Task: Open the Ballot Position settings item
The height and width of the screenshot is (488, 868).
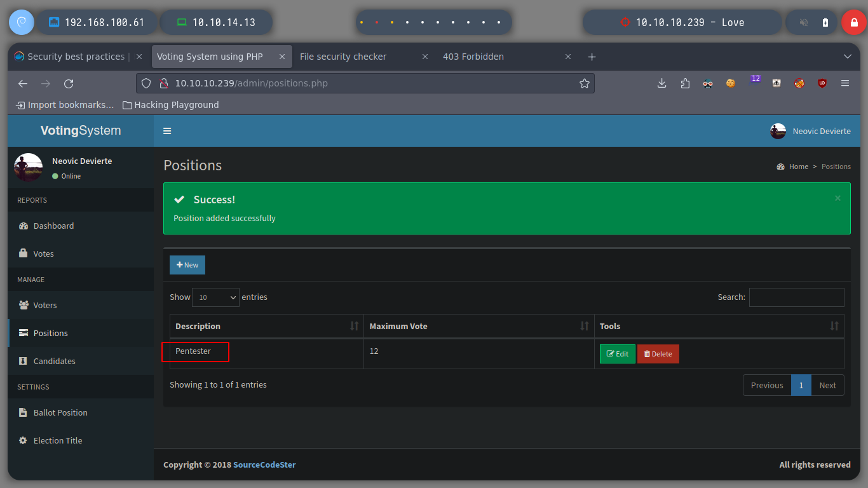Action: [81, 412]
